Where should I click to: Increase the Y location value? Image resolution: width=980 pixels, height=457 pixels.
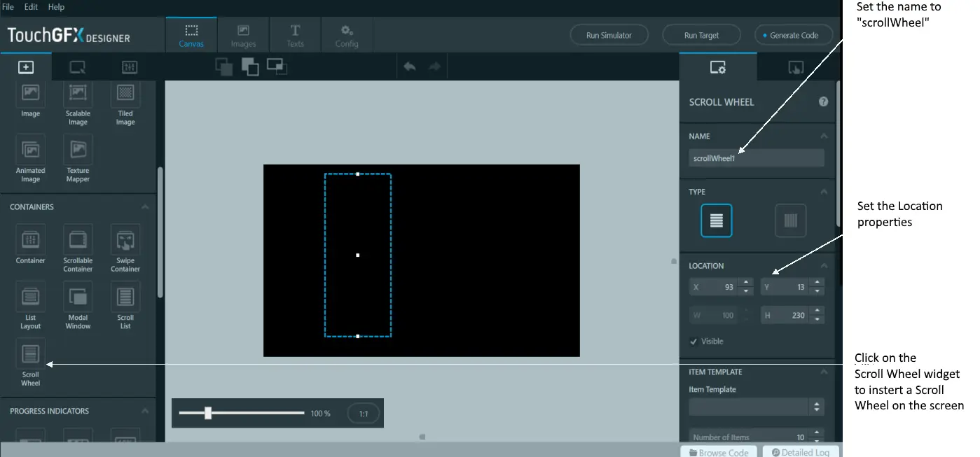tap(817, 283)
